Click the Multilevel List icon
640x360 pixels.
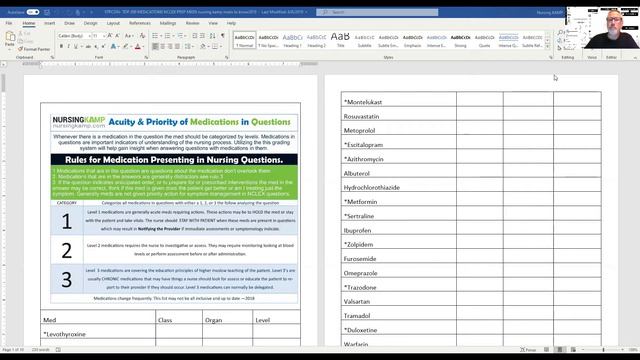[x=180, y=36]
